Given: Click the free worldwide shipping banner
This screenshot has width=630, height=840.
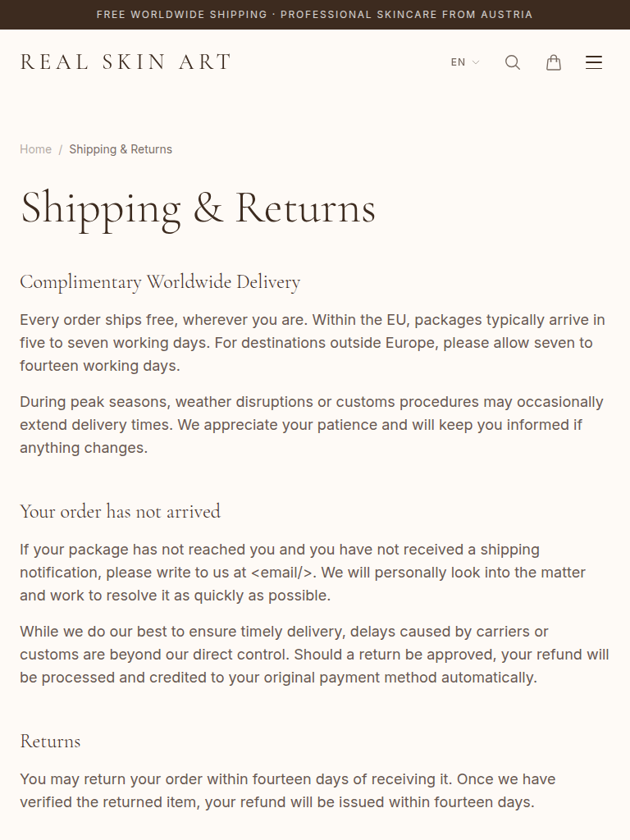Looking at the screenshot, I should (315, 15).
